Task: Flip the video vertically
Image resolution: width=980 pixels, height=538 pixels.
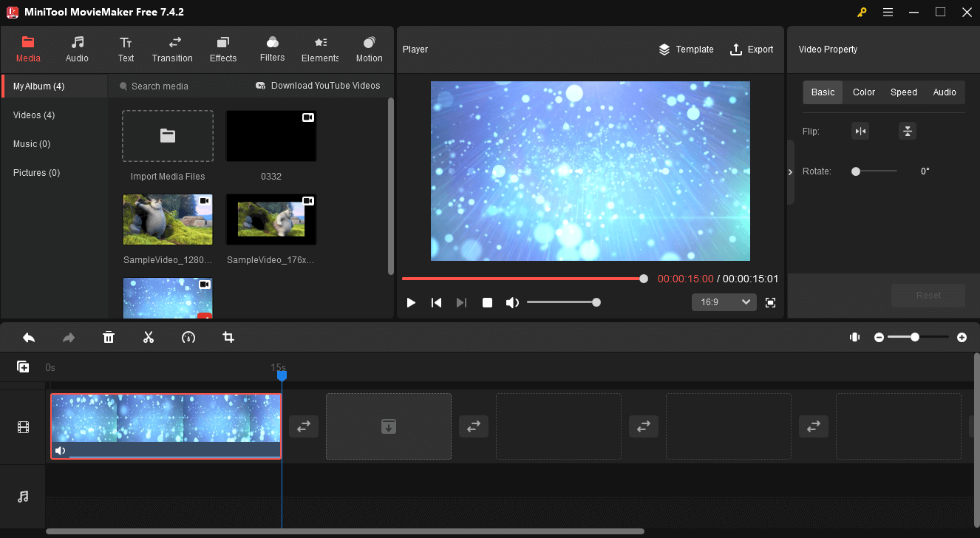Action: pyautogui.click(x=907, y=132)
